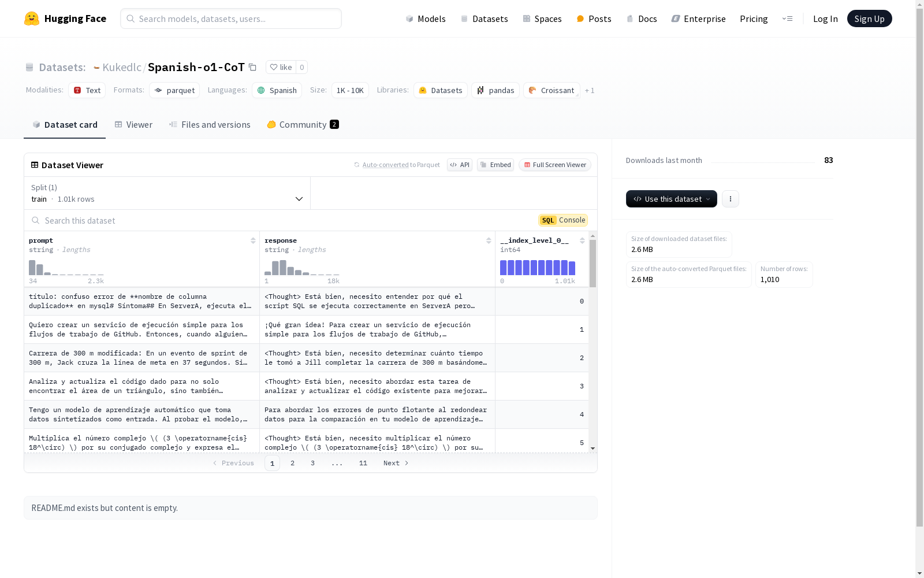
Task: Open the SQL Console
Action: click(x=563, y=220)
